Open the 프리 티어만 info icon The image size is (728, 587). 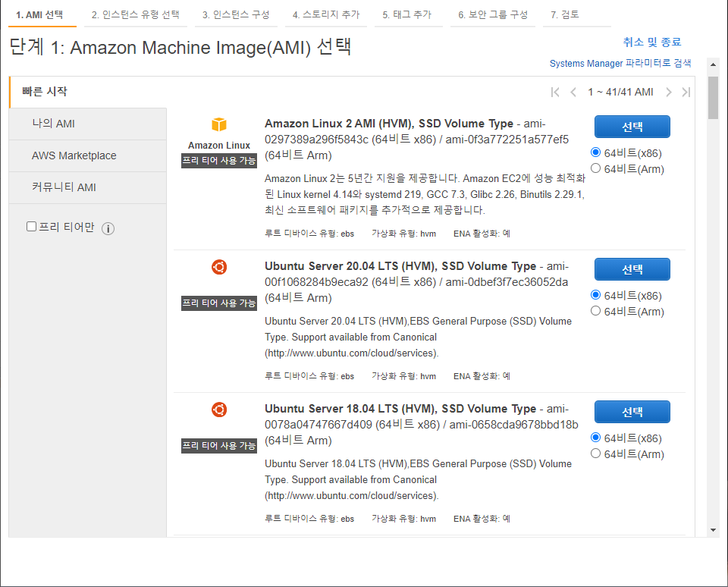(108, 228)
